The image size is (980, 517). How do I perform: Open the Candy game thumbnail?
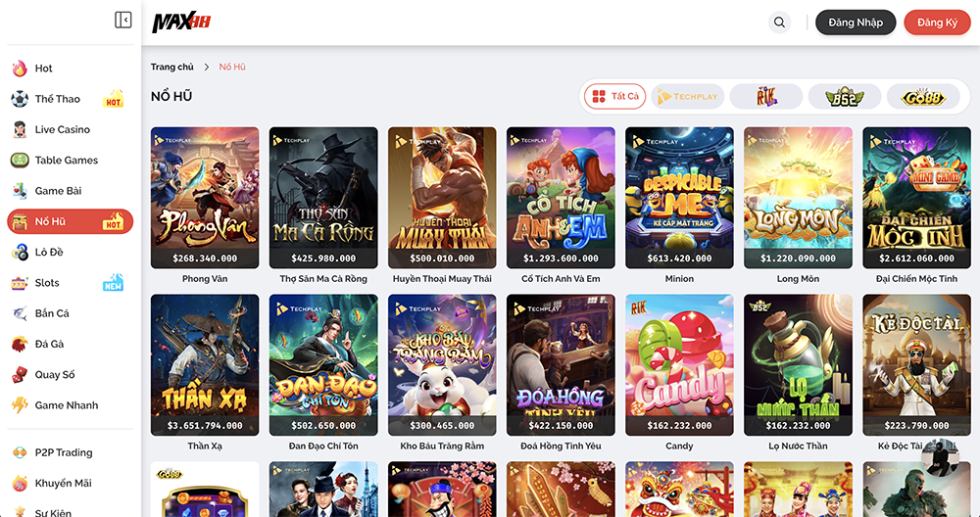click(x=679, y=365)
